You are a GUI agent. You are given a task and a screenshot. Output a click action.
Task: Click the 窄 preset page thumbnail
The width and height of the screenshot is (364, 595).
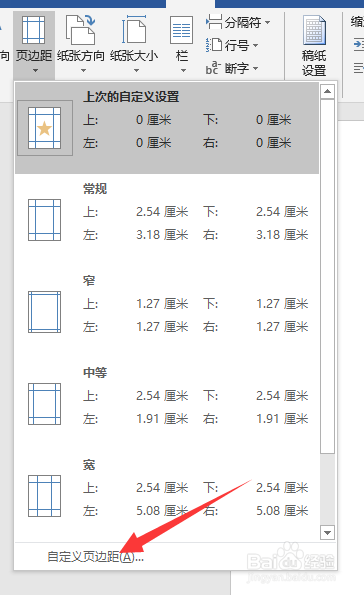[45, 312]
